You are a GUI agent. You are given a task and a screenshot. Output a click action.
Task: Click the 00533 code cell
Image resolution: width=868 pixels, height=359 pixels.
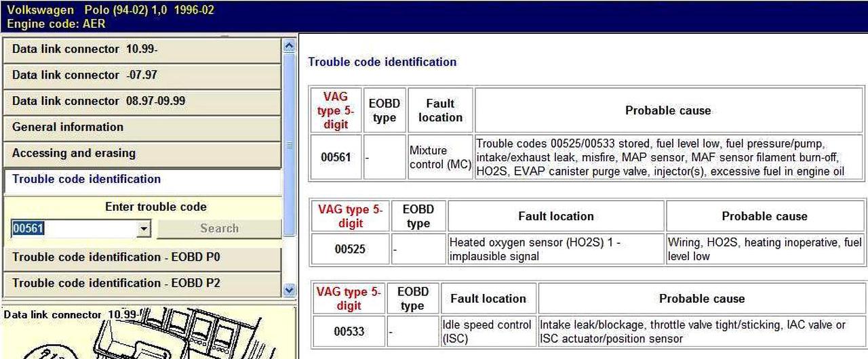pos(349,331)
